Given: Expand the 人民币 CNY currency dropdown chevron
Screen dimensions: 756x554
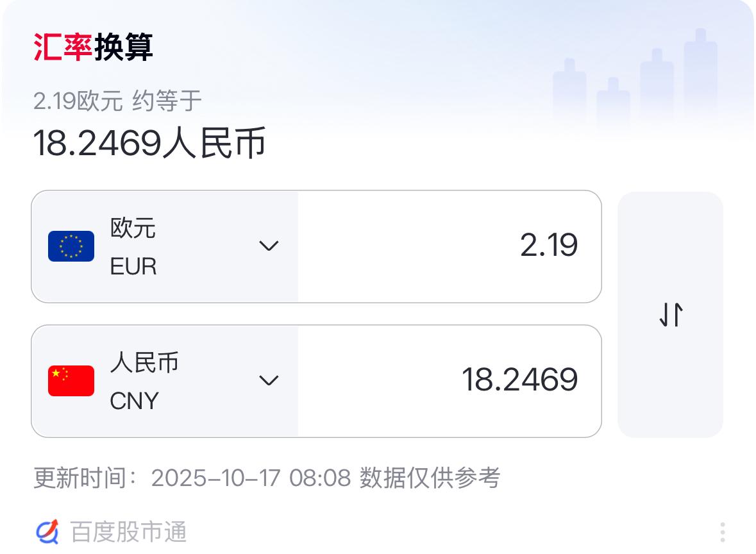Looking at the screenshot, I should [x=268, y=381].
